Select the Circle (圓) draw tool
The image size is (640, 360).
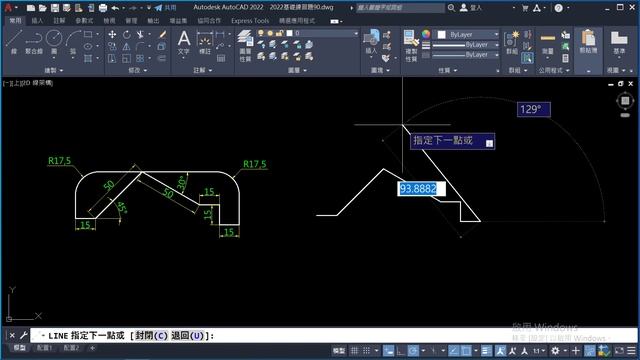point(54,41)
